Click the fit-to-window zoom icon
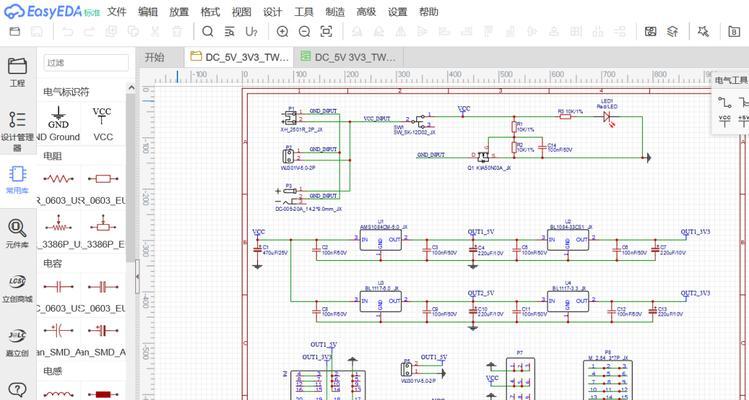 point(326,32)
